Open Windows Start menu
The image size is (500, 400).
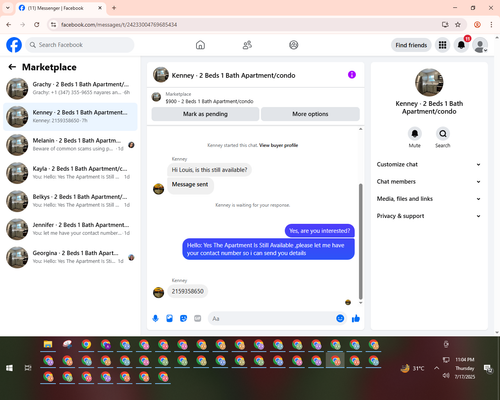[x=9, y=368]
